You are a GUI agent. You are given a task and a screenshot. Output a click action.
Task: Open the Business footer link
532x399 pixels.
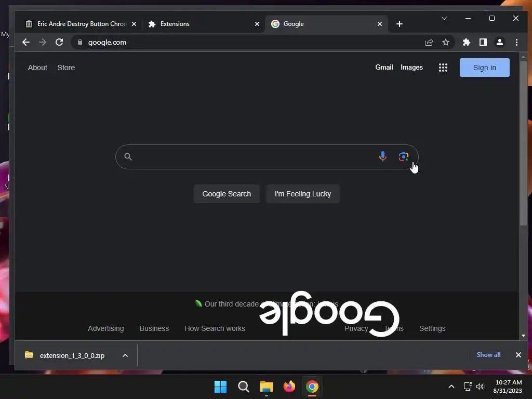point(154,328)
